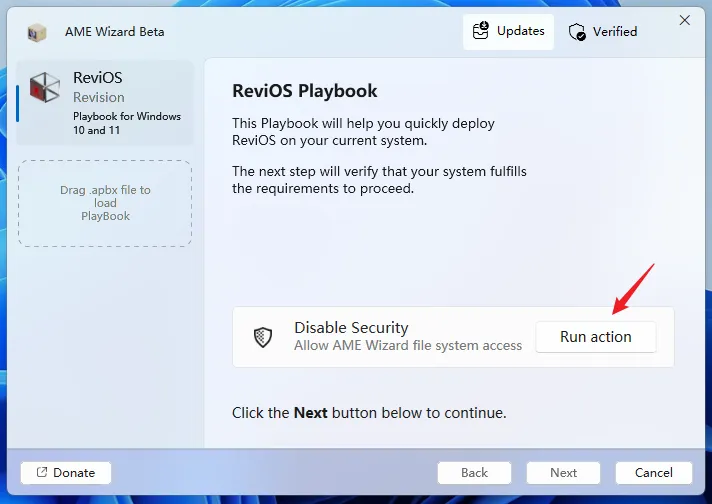This screenshot has height=504, width=712.
Task: Go Back to previous step
Action: 474,473
